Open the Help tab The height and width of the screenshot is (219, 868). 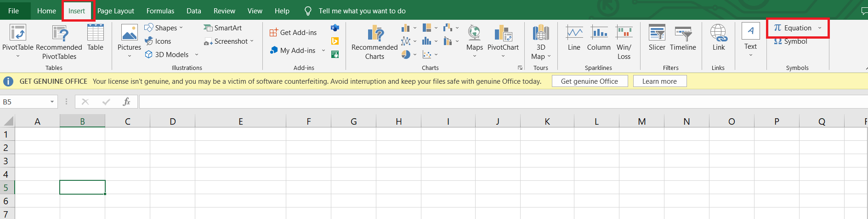coord(282,11)
